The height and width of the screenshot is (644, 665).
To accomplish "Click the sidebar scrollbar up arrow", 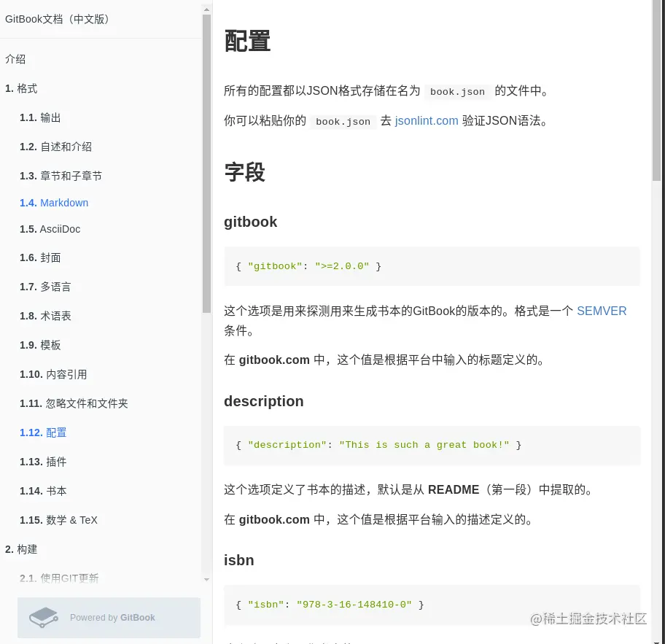I will point(206,9).
